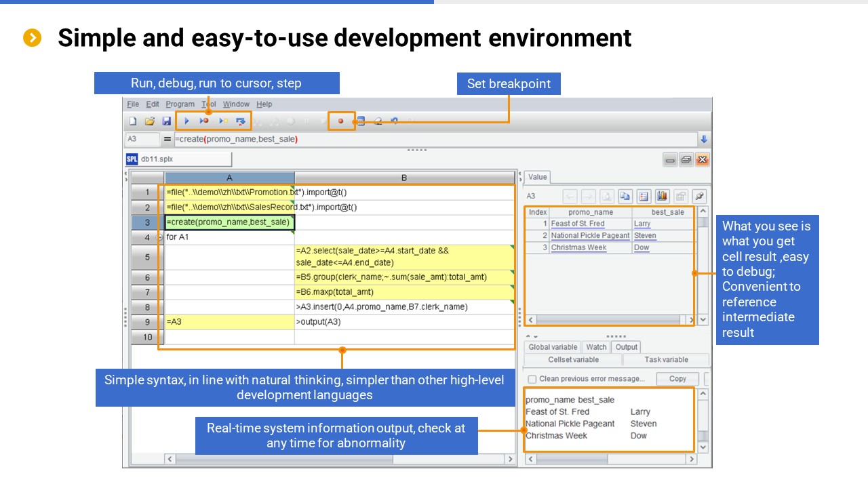Click the Copy button in Output panel
Viewport: 868px width, 488px height.
(677, 379)
